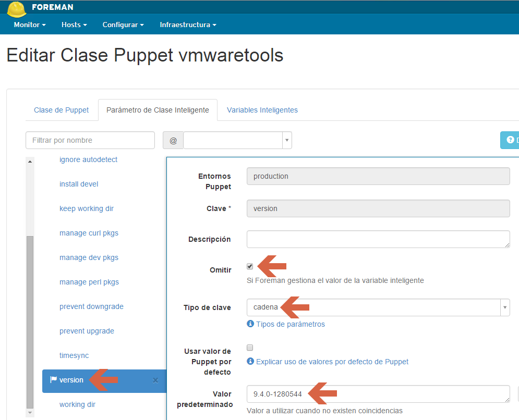The height and width of the screenshot is (420, 519).
Task: Click info icon beside Explicar uso de valores
Action: (250, 361)
